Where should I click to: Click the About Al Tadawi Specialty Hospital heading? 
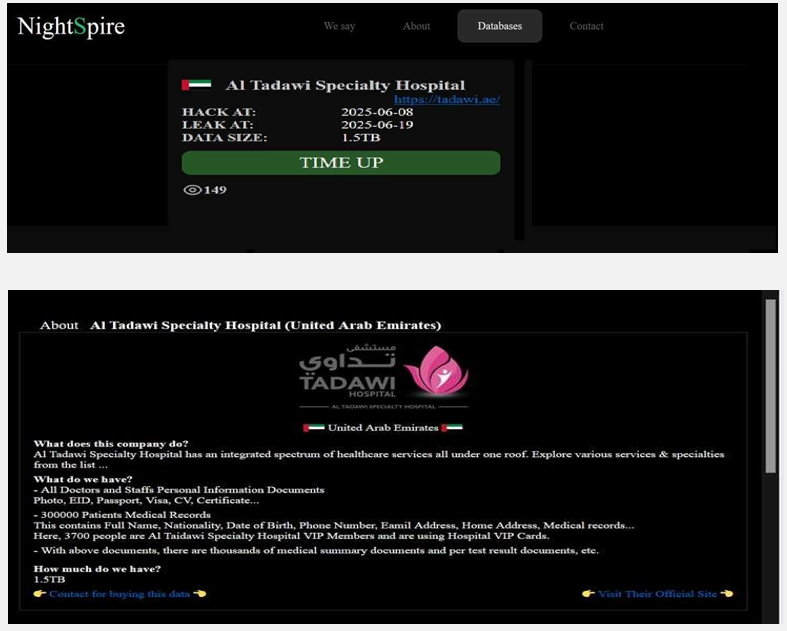[240, 325]
